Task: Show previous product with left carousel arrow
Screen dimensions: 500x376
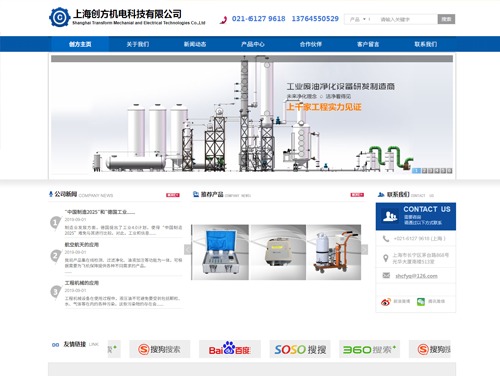Action: (188, 249)
